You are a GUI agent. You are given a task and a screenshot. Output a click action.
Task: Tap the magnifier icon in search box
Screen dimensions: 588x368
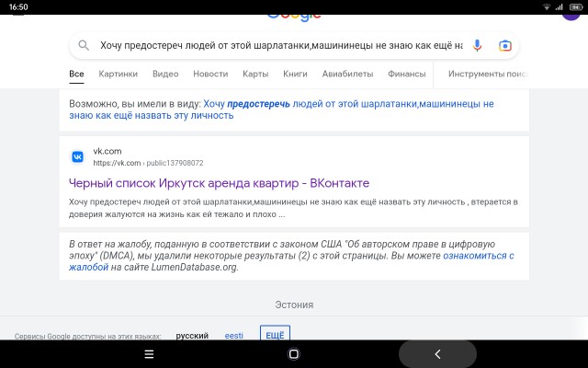click(84, 45)
